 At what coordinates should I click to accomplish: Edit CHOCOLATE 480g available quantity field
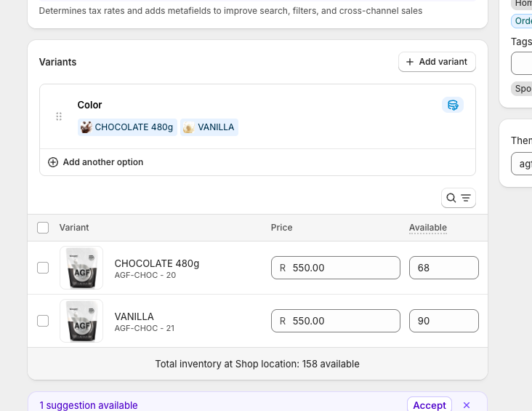pyautogui.click(x=443, y=268)
